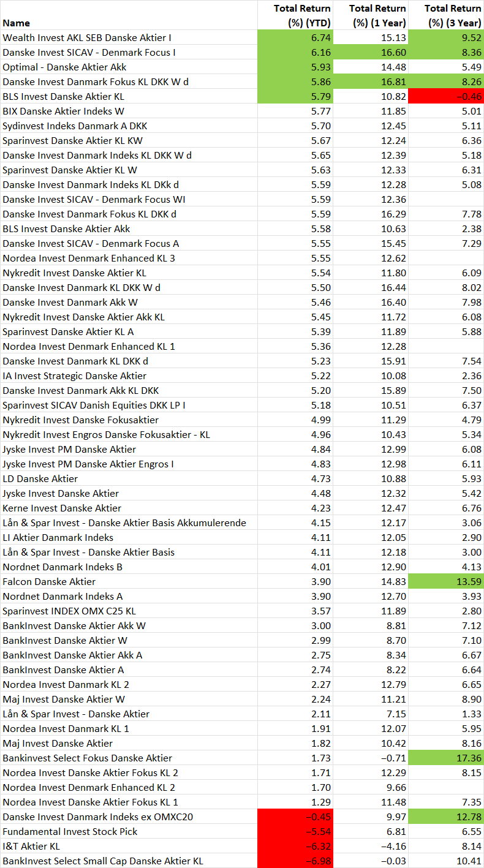Select the Sparinvest INDEX OMX C25 KL cell
Viewport: 484px width, 868px height.
pos(129,611)
